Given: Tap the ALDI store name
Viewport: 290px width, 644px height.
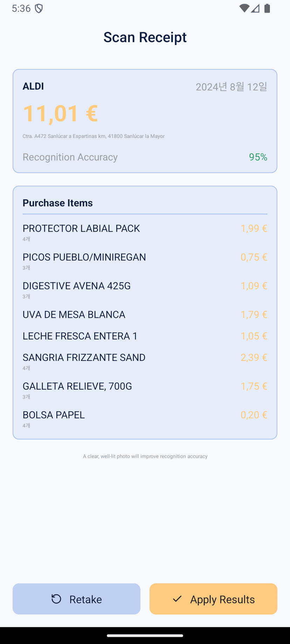Looking at the screenshot, I should pos(33,86).
